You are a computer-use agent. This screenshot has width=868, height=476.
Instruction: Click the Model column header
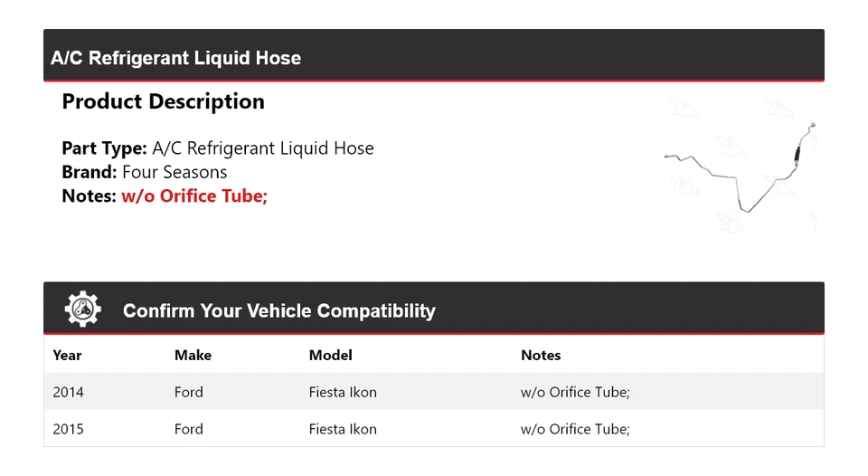pyautogui.click(x=330, y=356)
